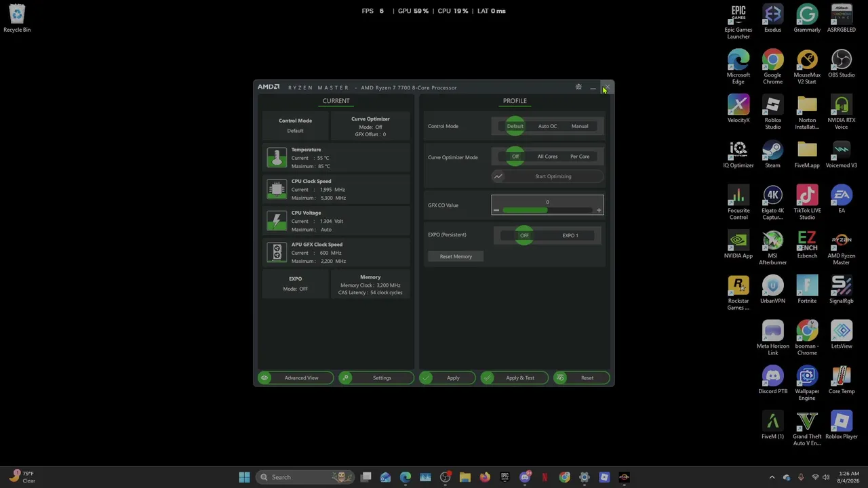This screenshot has height=488, width=868.
Task: Select Exodus desktop icon
Action: pos(772,19)
